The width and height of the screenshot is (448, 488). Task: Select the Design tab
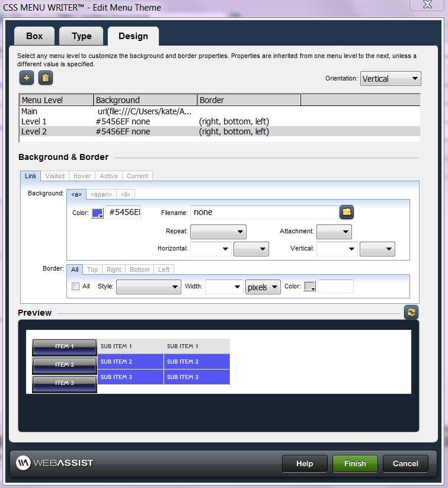[x=133, y=36]
